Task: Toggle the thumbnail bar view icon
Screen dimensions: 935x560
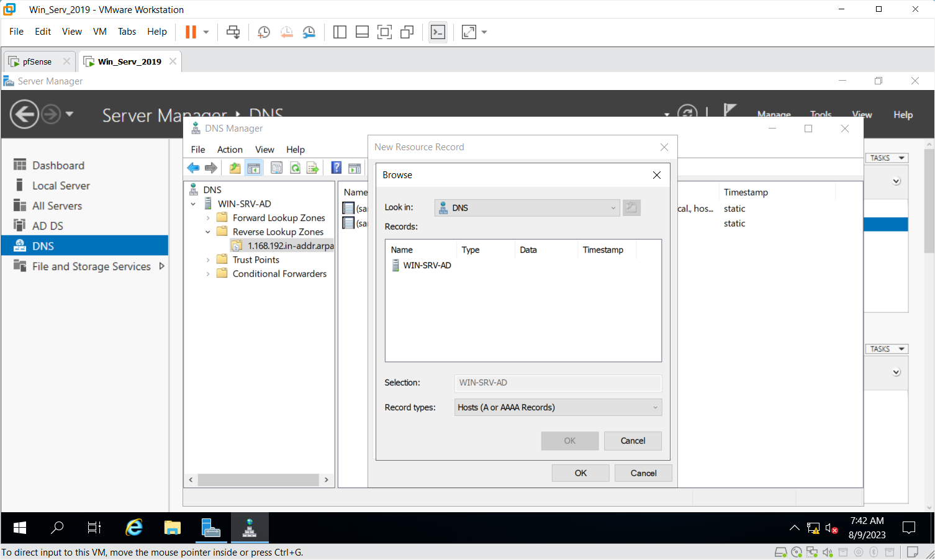Action: pyautogui.click(x=362, y=32)
